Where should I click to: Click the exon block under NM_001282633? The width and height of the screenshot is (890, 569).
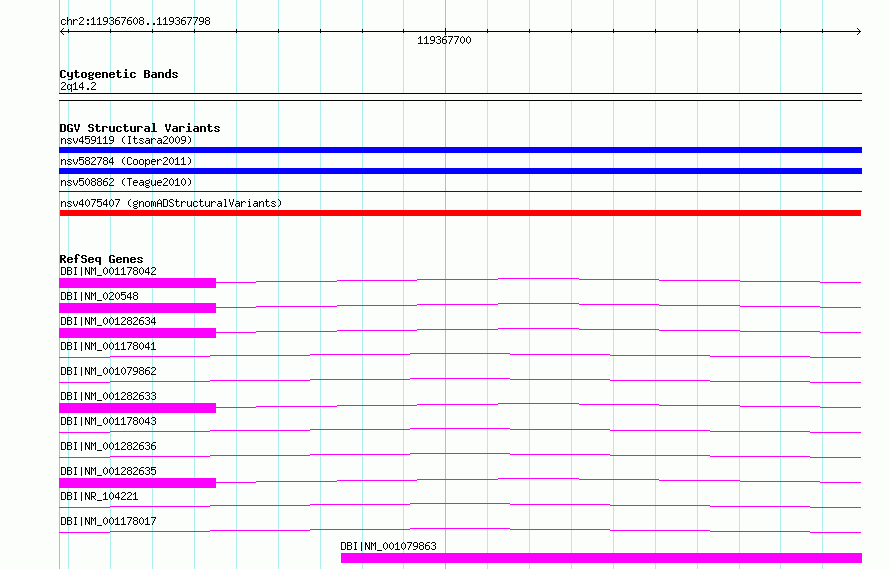[x=137, y=408]
